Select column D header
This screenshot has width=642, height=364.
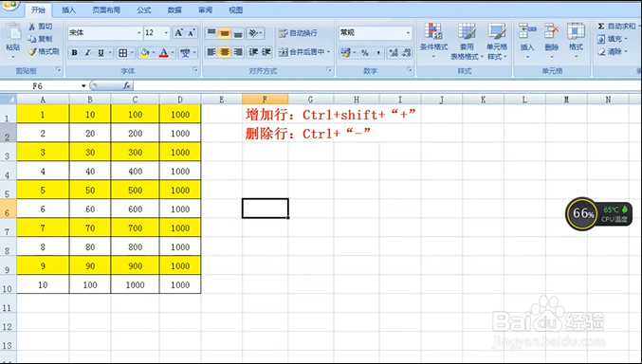tap(180, 100)
